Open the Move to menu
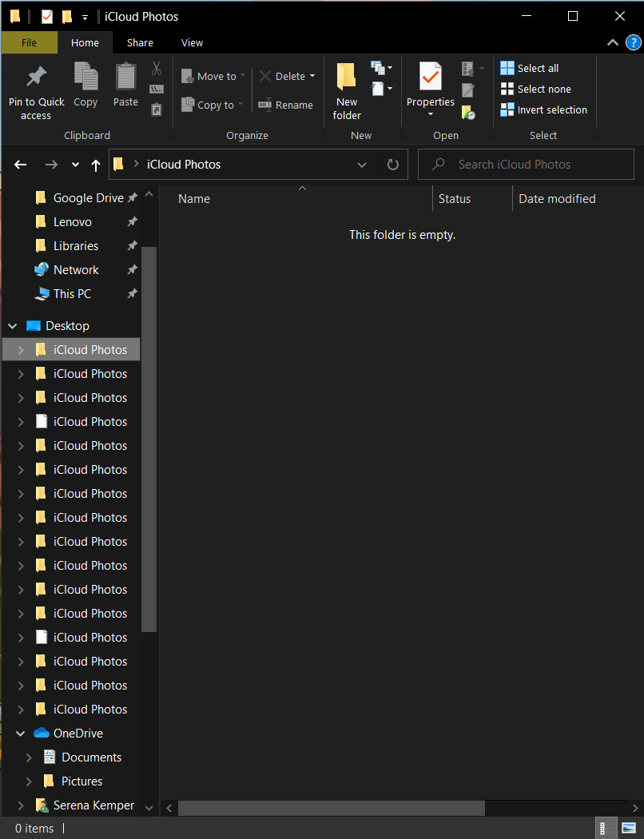 pyautogui.click(x=213, y=76)
